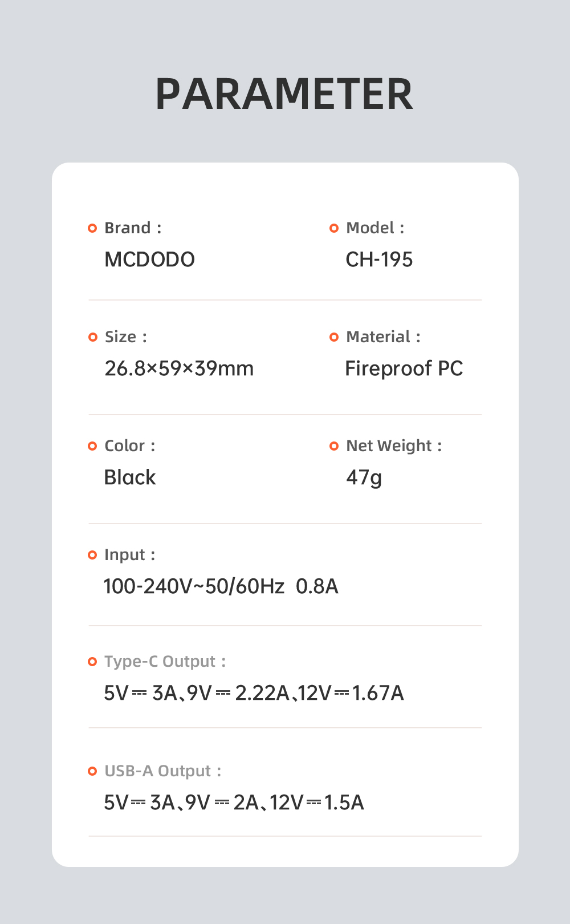
Task: Click the Fireproof PC material text
Action: pyautogui.click(x=404, y=368)
